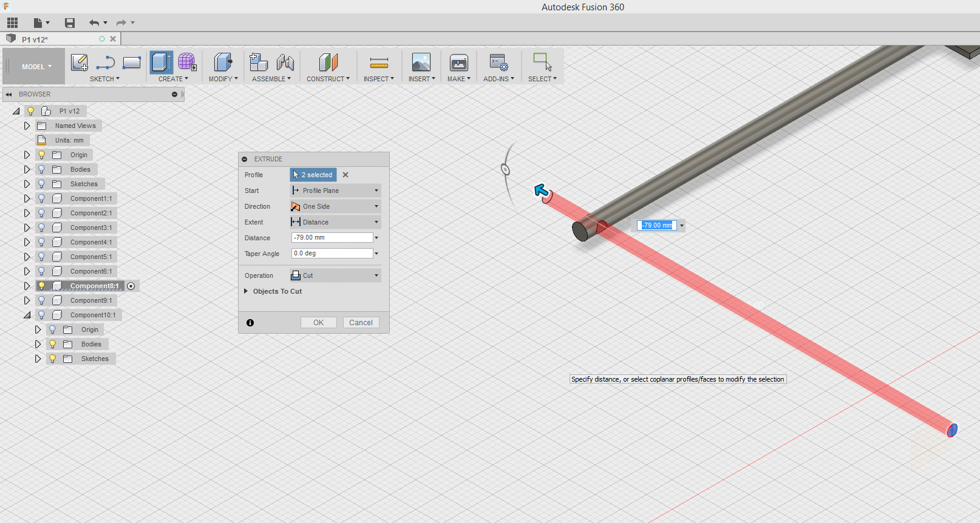Click the Create Form sculpt icon
Viewport: 980px width, 523px height.
pos(187,62)
